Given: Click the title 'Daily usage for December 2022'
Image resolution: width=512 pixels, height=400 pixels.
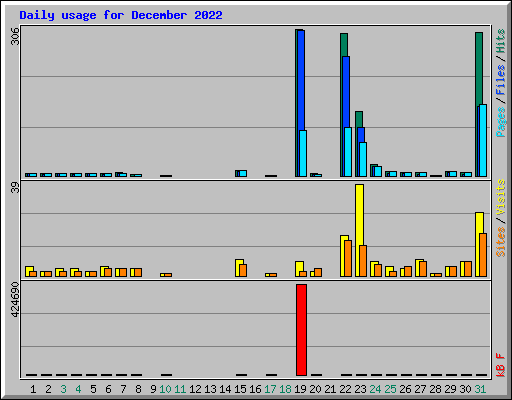Looking at the screenshot, I should (x=121, y=15).
